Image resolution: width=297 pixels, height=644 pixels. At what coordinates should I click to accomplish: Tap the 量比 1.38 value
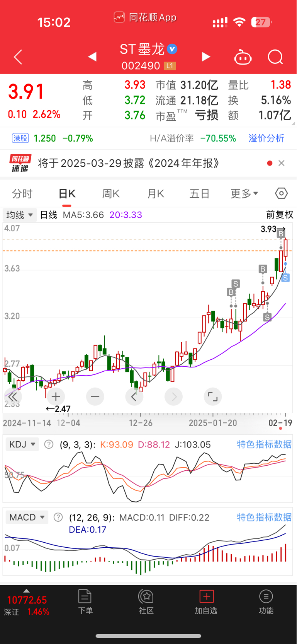(x=281, y=85)
